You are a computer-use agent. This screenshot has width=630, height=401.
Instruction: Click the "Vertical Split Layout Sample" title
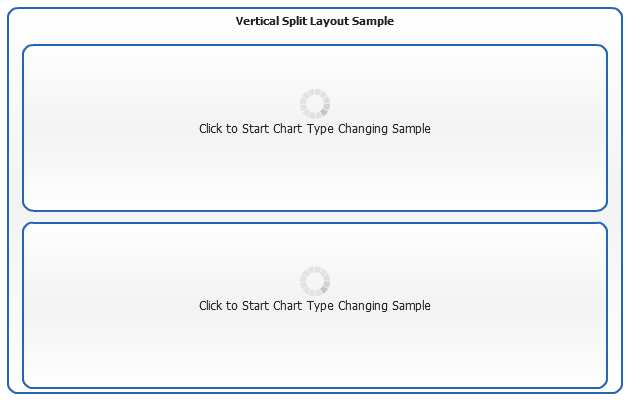click(x=314, y=21)
